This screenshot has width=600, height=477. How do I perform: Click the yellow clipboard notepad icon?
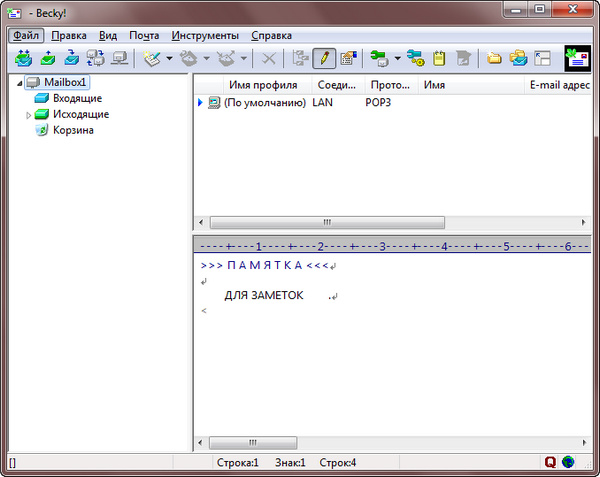point(439,59)
